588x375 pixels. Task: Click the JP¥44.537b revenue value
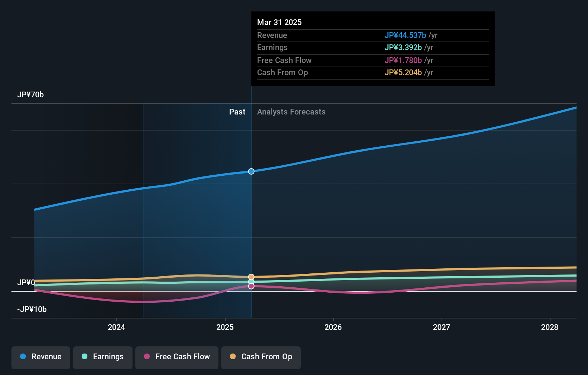[x=405, y=35]
